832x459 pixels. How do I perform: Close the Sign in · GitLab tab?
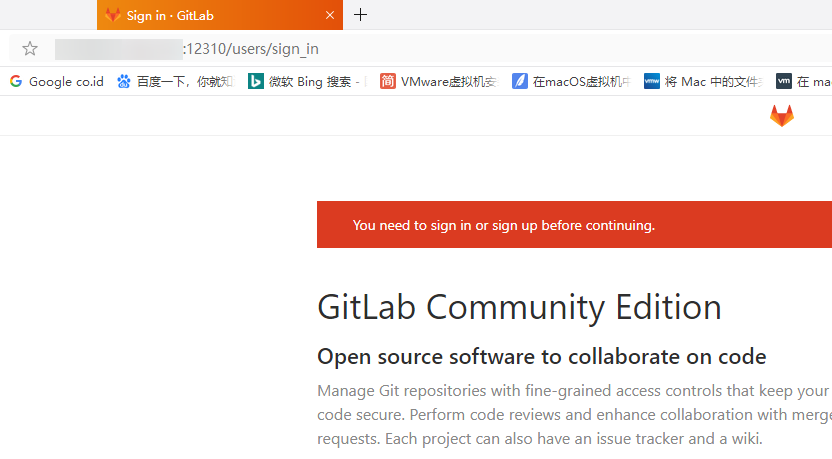tap(330, 15)
